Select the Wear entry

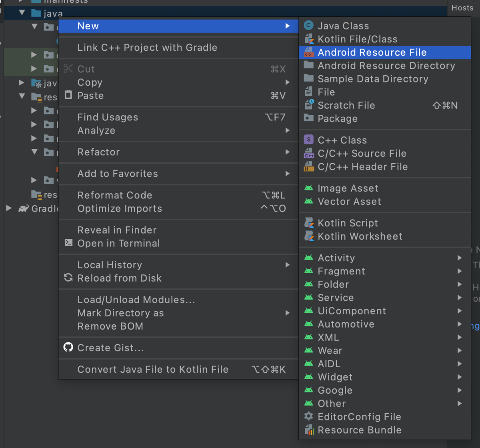(385, 350)
